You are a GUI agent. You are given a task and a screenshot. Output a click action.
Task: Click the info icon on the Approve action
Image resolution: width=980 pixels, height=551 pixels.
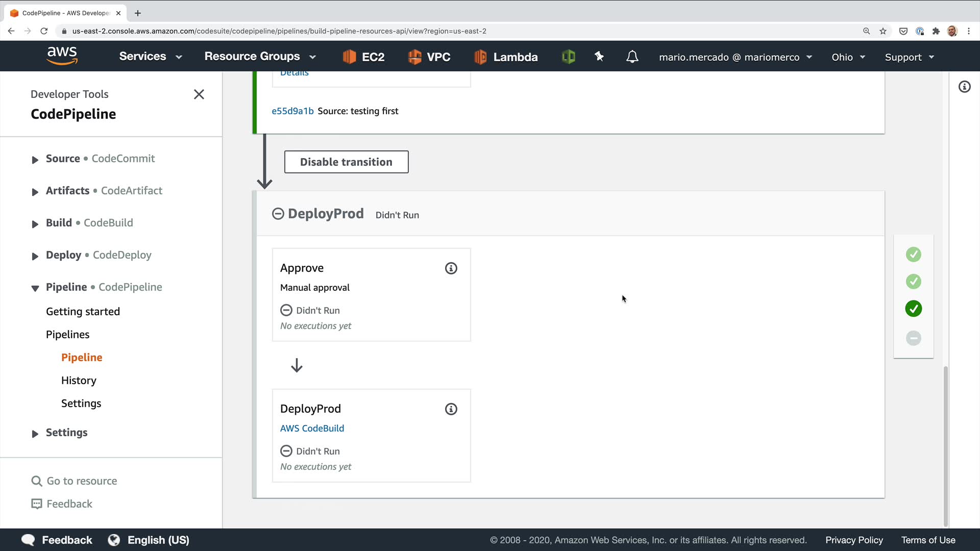[x=451, y=268]
